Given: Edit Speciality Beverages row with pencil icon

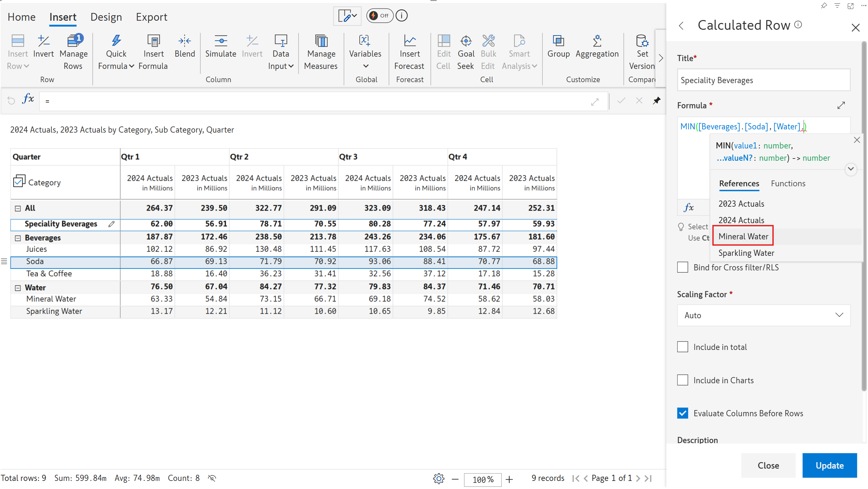Looking at the screenshot, I should 111,224.
